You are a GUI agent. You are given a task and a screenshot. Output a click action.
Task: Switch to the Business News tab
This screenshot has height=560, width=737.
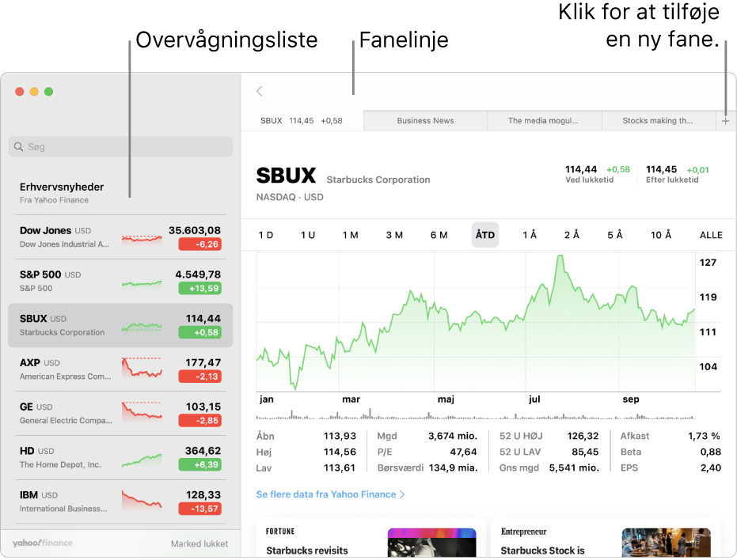coord(425,120)
